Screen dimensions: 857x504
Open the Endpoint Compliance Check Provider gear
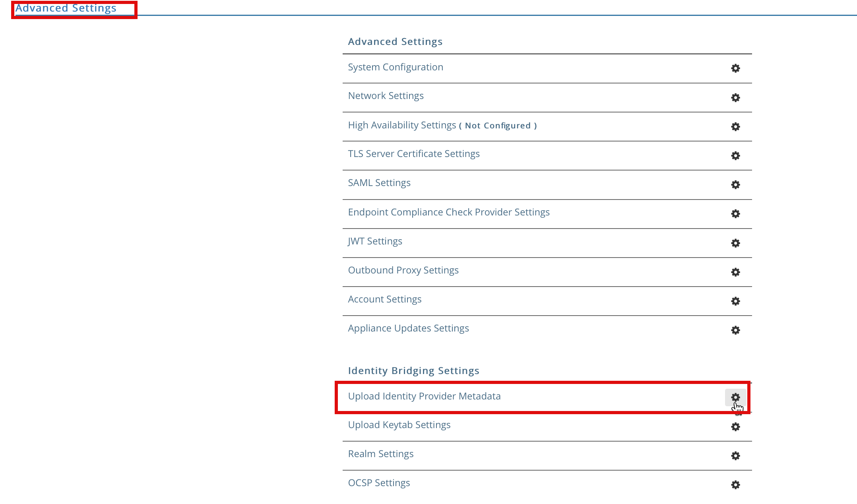[735, 213]
